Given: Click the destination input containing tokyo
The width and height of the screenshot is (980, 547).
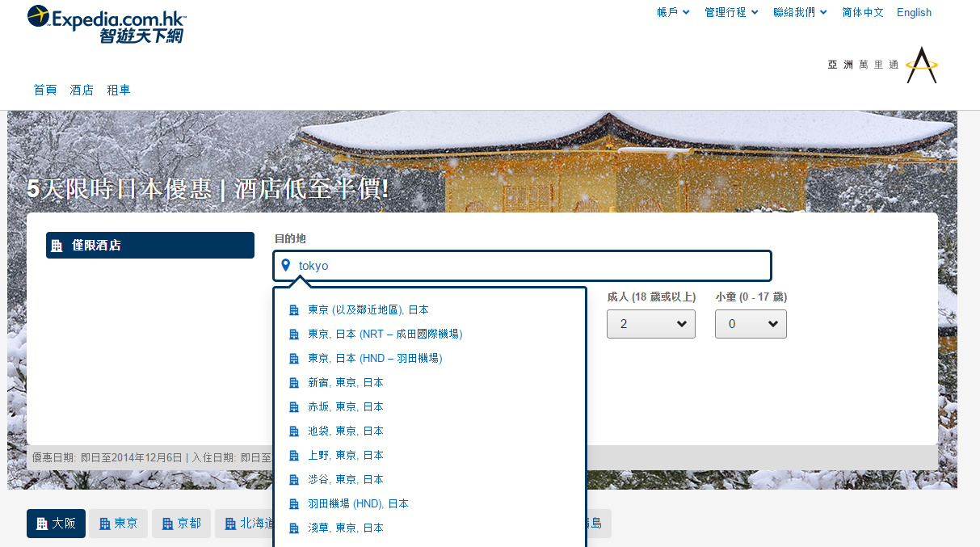Looking at the screenshot, I should coord(529,266).
